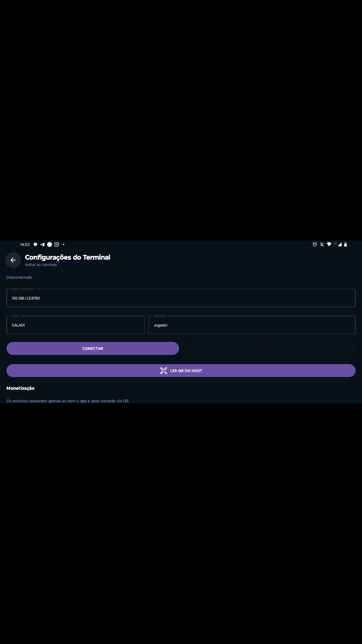Image resolution: width=362 pixels, height=644 pixels.
Task: Tap the disabled PARAR button
Action: [x=269, y=348]
